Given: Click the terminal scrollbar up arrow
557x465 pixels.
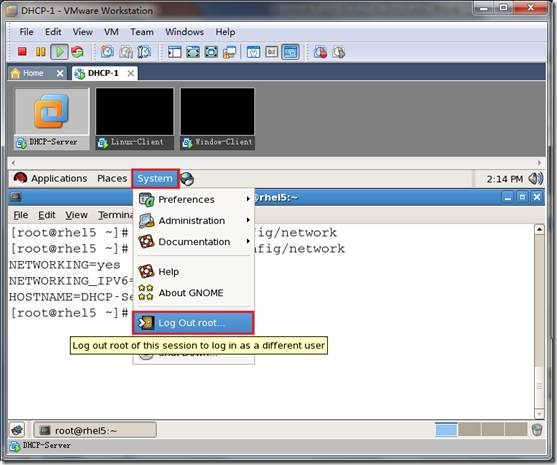Looking at the screenshot, I should pos(539,229).
